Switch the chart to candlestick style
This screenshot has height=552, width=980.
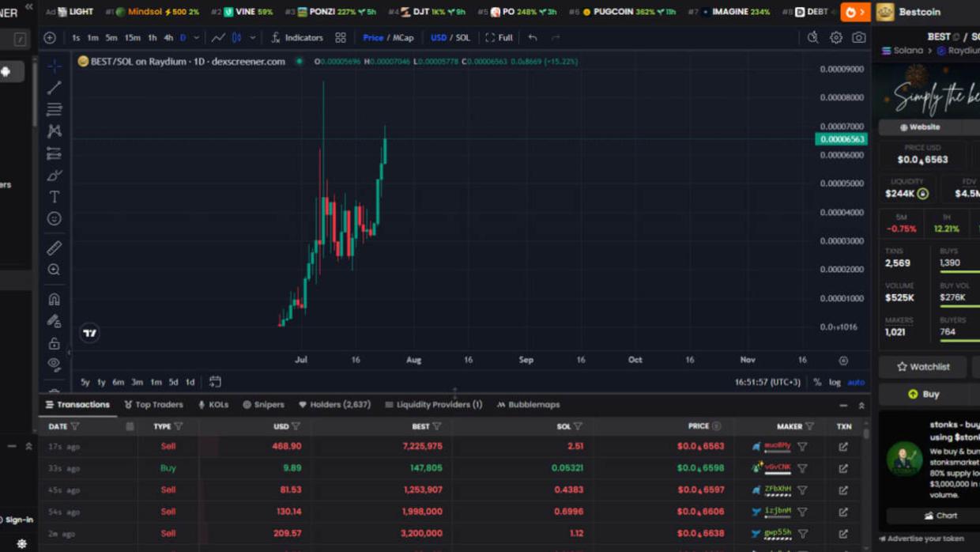[236, 37]
